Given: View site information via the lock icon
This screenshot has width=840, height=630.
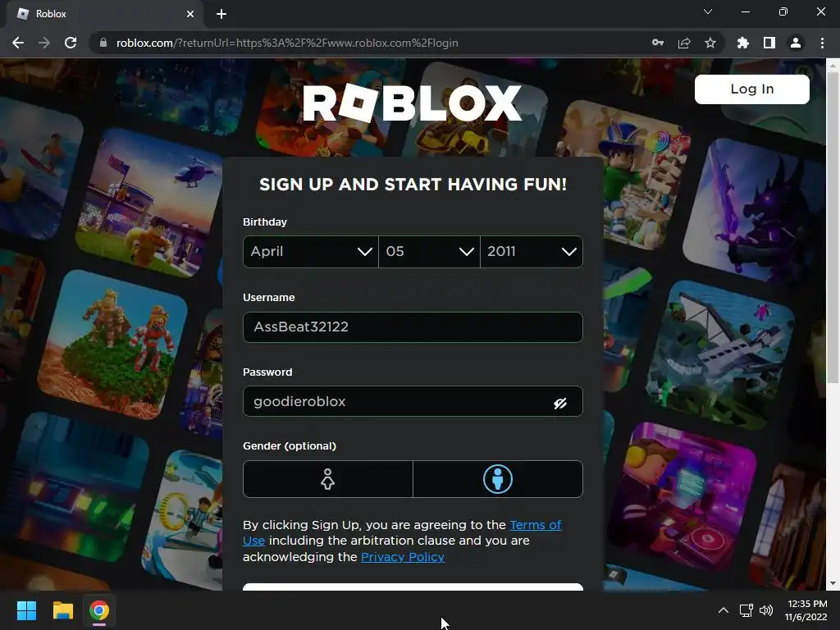Looking at the screenshot, I should click(103, 43).
